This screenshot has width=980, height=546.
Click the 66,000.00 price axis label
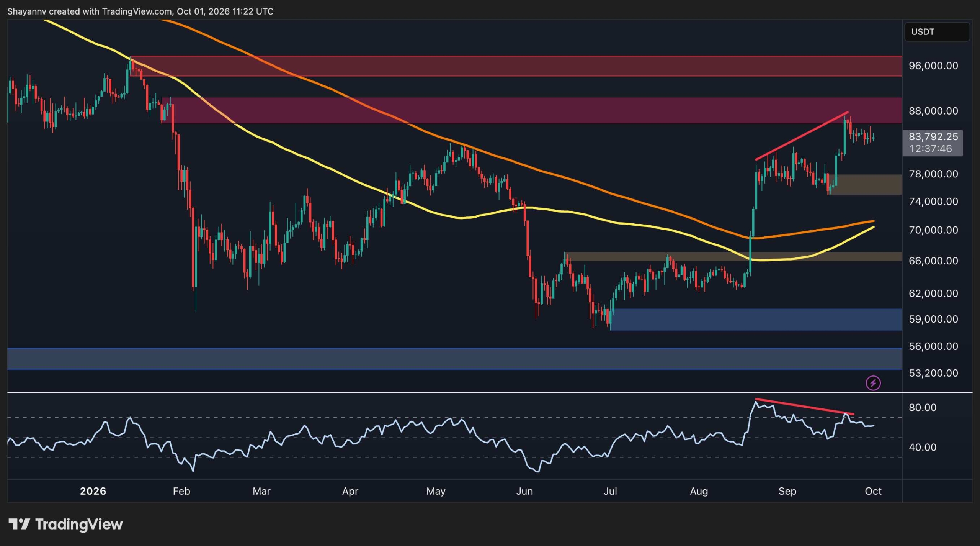pyautogui.click(x=933, y=261)
